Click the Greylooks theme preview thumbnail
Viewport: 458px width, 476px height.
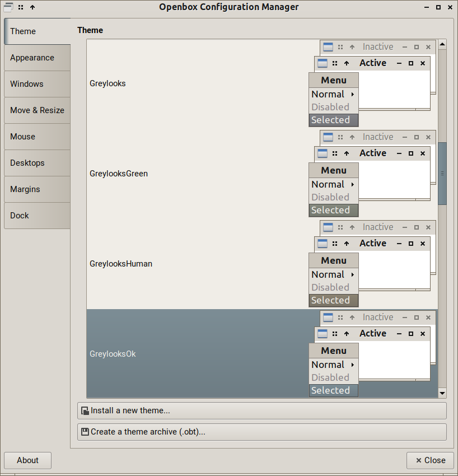click(x=372, y=83)
